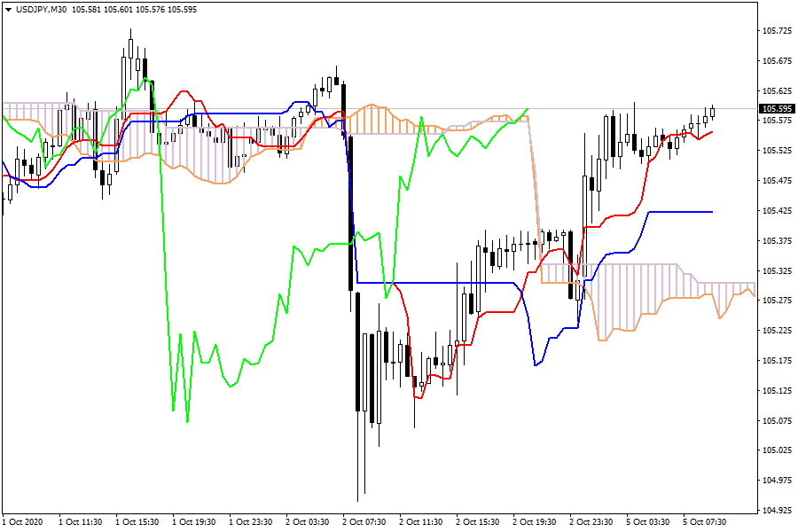Click the 105.075 price axis label

click(777, 420)
